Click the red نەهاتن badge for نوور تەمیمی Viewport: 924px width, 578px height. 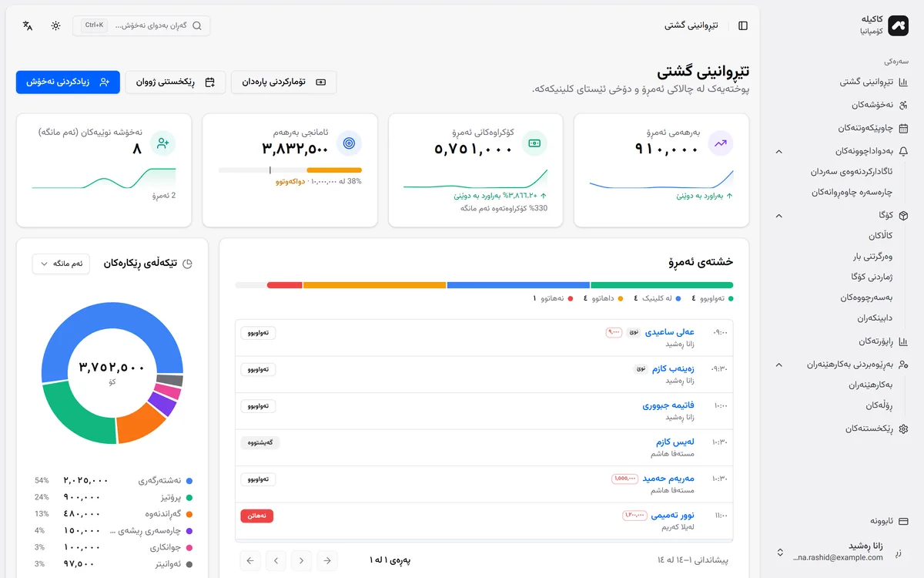coord(257,516)
